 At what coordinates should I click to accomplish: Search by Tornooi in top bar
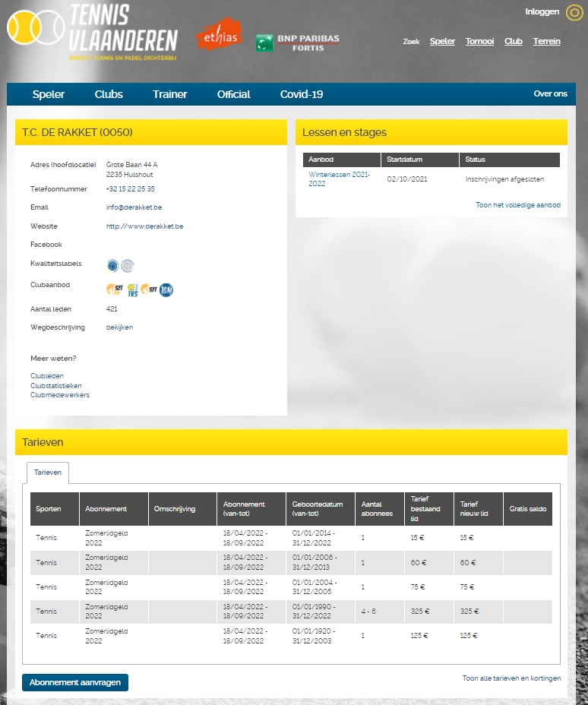(x=479, y=41)
